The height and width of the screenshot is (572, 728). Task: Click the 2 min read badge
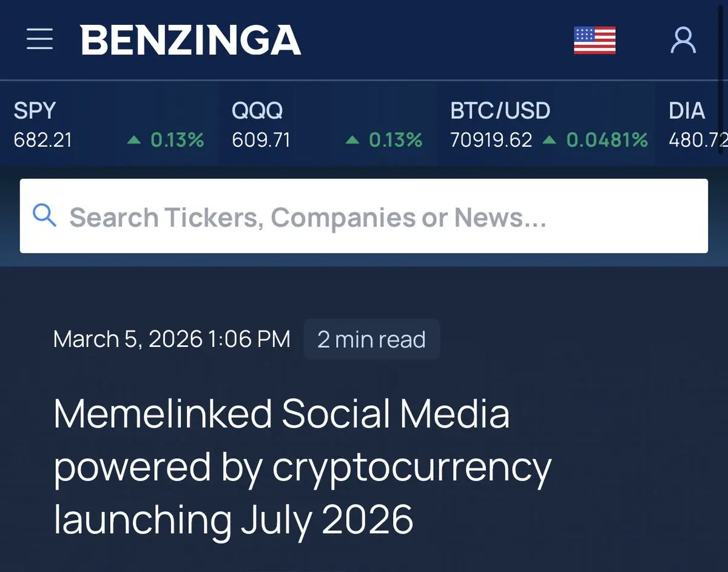coord(371,340)
